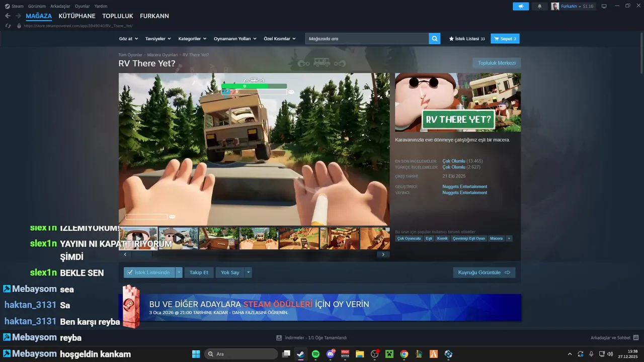Expand the Yok Say dropdown arrow
The image size is (644, 362).
coord(249,273)
